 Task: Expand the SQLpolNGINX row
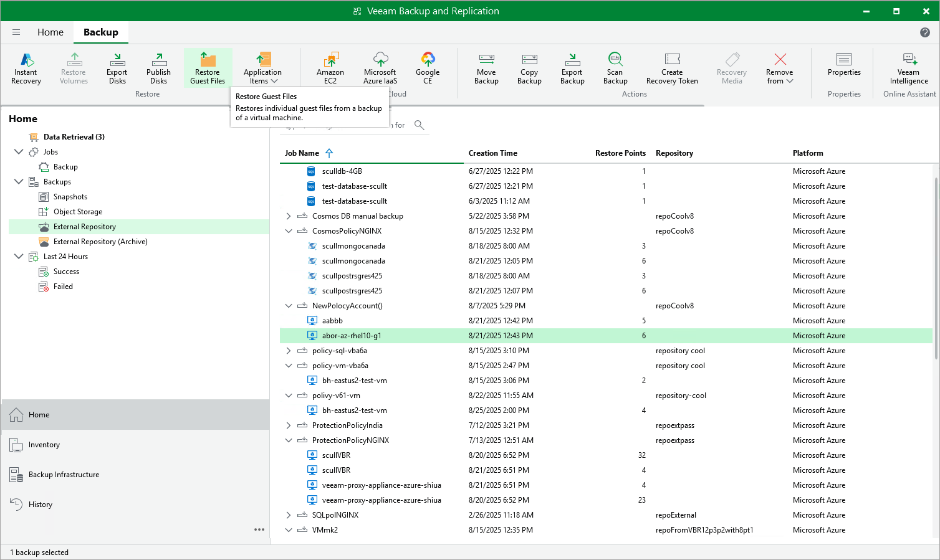(289, 515)
